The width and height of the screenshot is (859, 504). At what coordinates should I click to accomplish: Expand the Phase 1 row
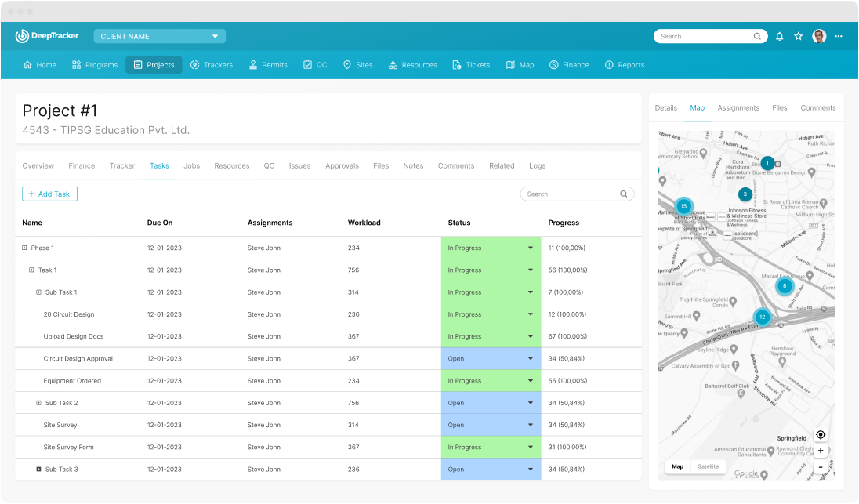[24, 248]
